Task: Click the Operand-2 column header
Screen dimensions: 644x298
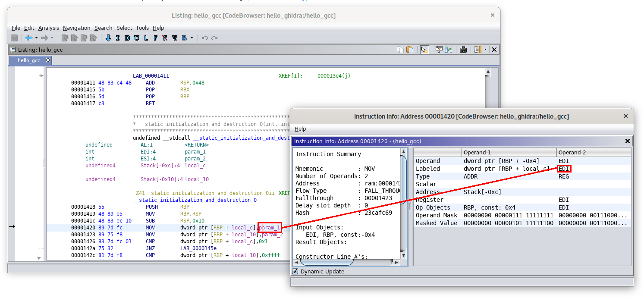Action: click(x=594, y=152)
